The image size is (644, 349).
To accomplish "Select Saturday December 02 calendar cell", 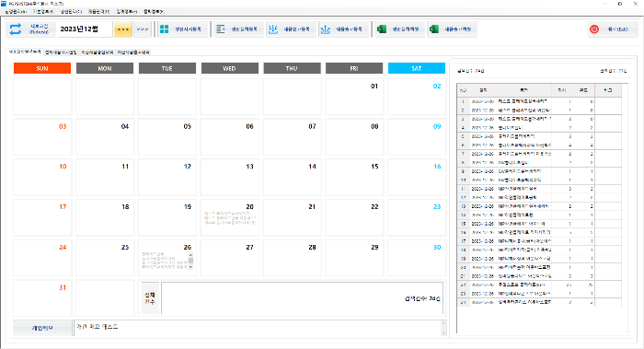I will [x=417, y=97].
